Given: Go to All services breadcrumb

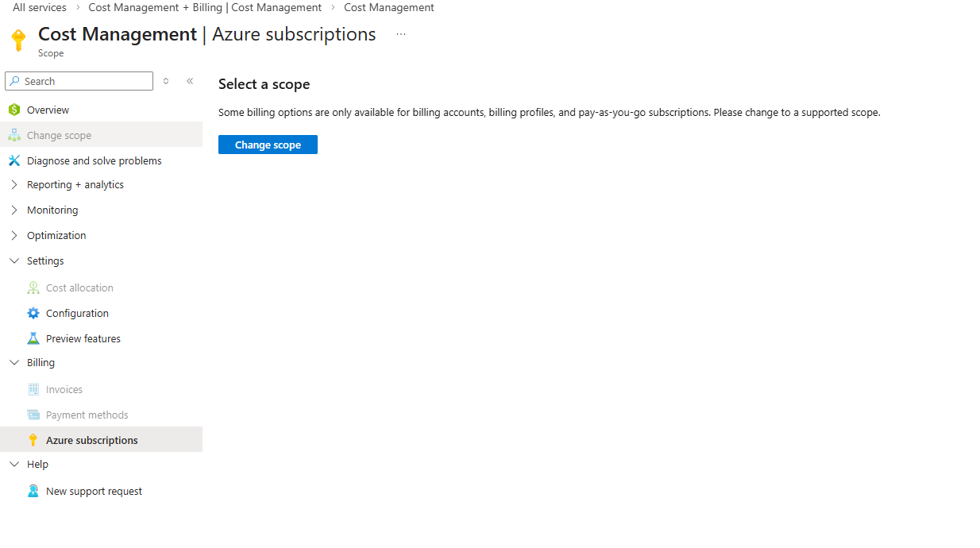Looking at the screenshot, I should coord(40,7).
